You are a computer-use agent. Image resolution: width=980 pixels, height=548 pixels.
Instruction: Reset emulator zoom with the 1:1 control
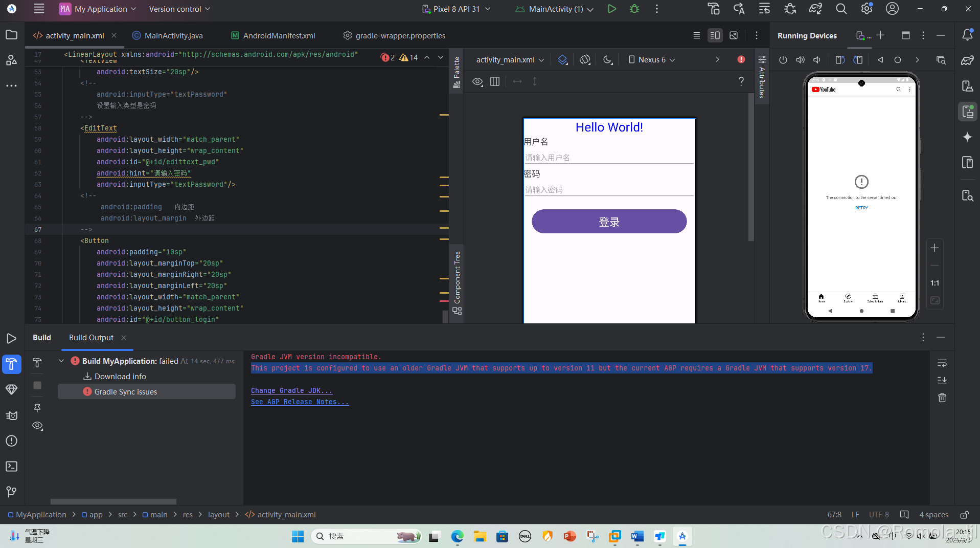point(935,283)
